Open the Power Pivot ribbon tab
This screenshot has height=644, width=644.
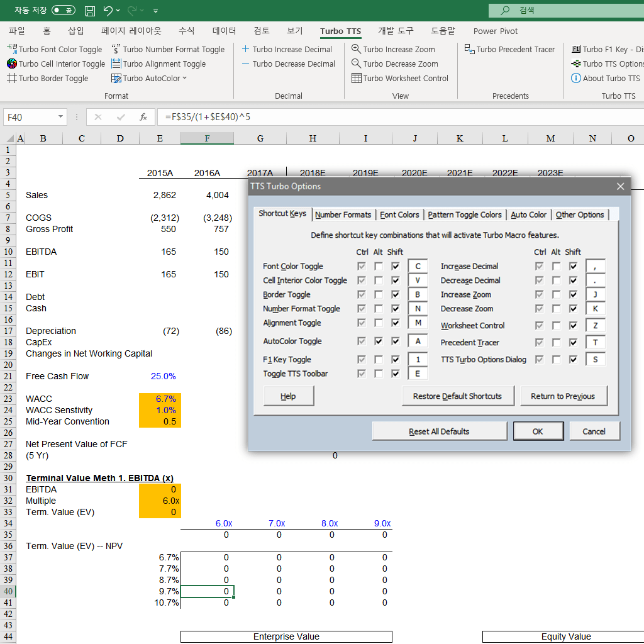click(x=496, y=31)
